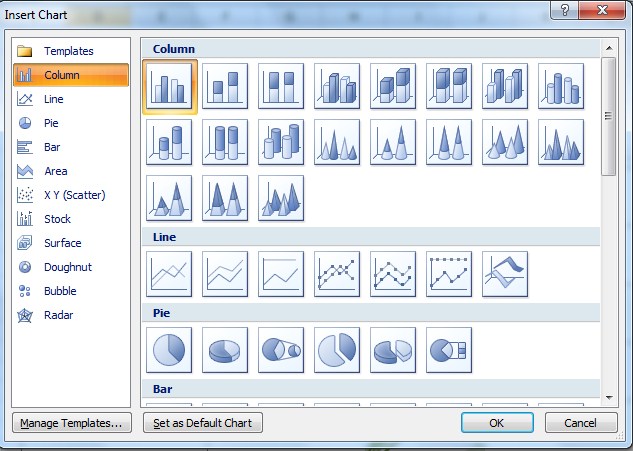The height and width of the screenshot is (451, 633).
Task: Choose the Stacked Pyramid chart
Action: click(169, 198)
